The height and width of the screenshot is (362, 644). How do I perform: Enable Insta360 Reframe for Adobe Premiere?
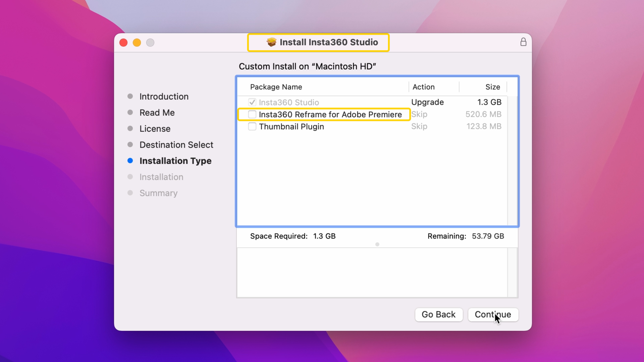pos(252,114)
